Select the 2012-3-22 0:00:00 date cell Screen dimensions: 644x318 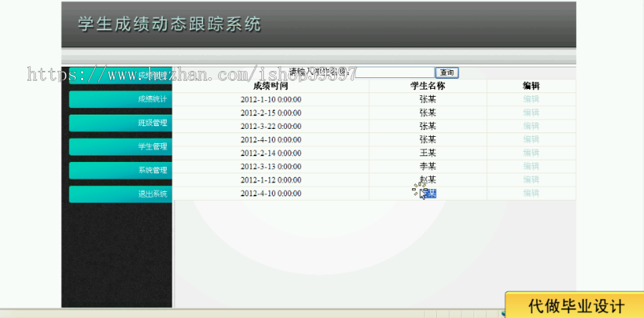pos(270,126)
